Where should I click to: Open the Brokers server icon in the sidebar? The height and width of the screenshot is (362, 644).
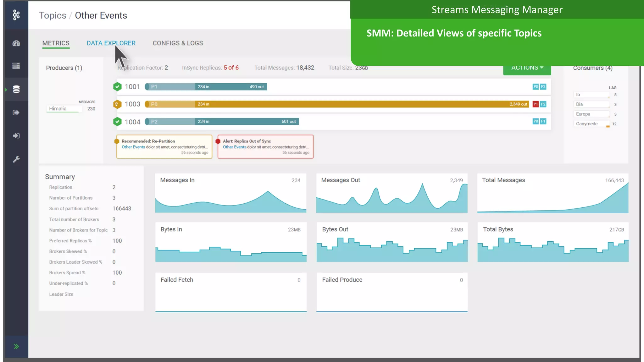point(16,66)
